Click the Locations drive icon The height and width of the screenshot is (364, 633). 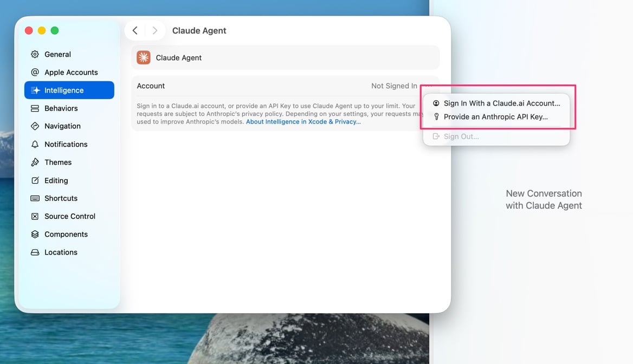tap(35, 252)
